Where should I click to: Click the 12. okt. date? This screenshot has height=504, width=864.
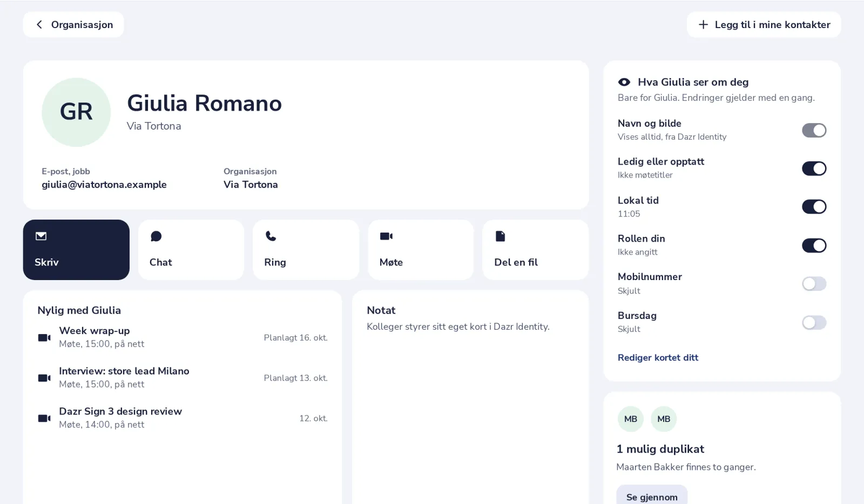coord(313,418)
